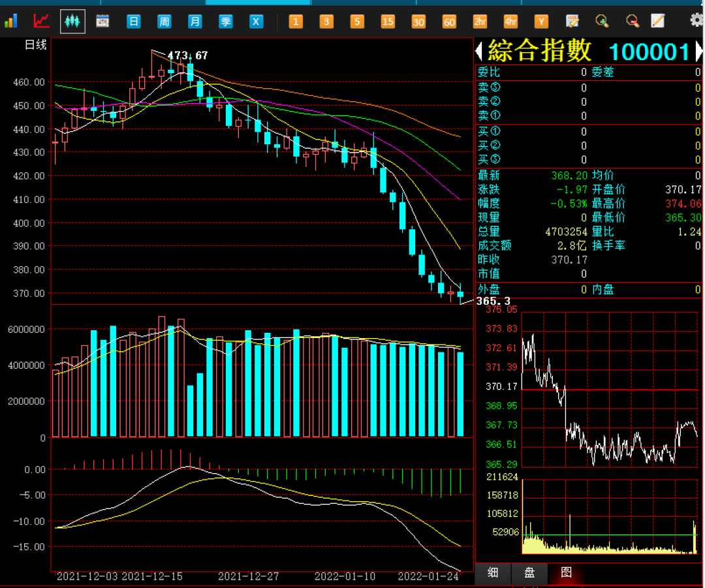Click the symbol code 100001
The width and height of the screenshot is (705, 588).
pos(650,52)
